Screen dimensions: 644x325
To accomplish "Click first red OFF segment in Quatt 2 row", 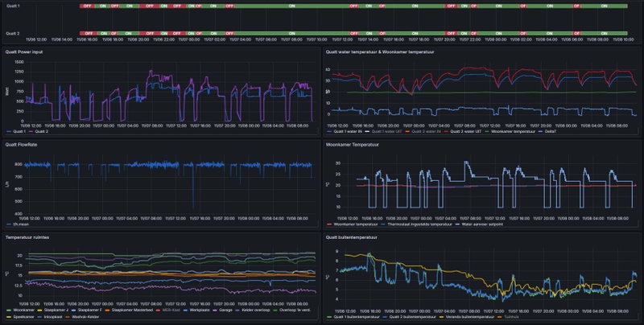I will coord(89,33).
